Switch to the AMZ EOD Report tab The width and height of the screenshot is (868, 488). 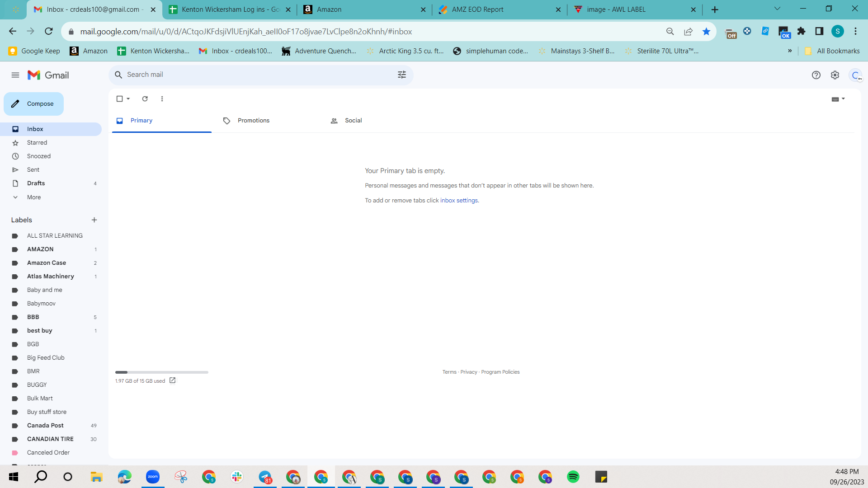(x=500, y=9)
